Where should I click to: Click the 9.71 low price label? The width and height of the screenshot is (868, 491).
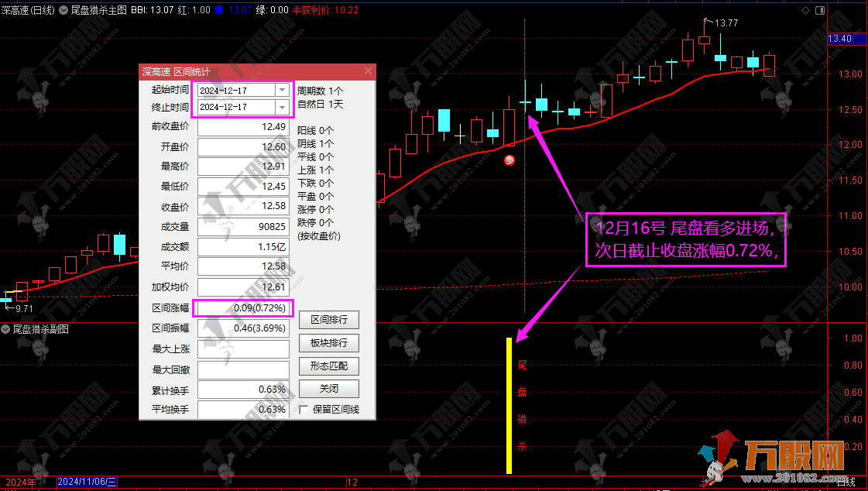24,309
